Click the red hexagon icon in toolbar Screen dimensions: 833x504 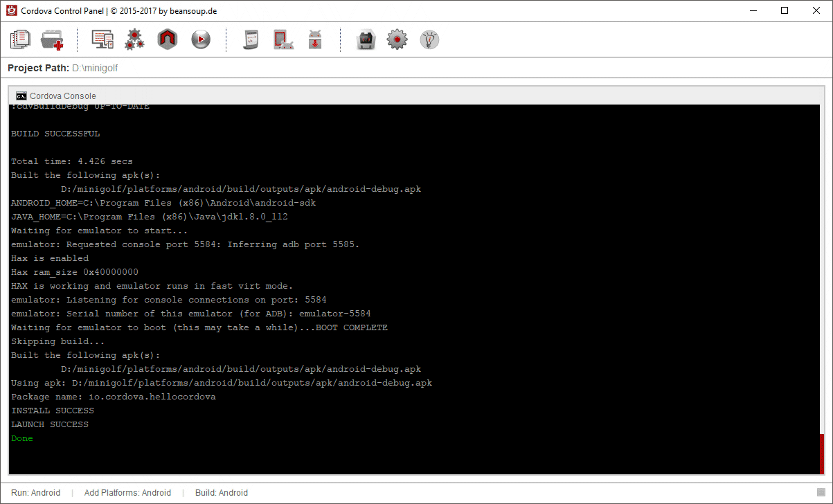(168, 39)
